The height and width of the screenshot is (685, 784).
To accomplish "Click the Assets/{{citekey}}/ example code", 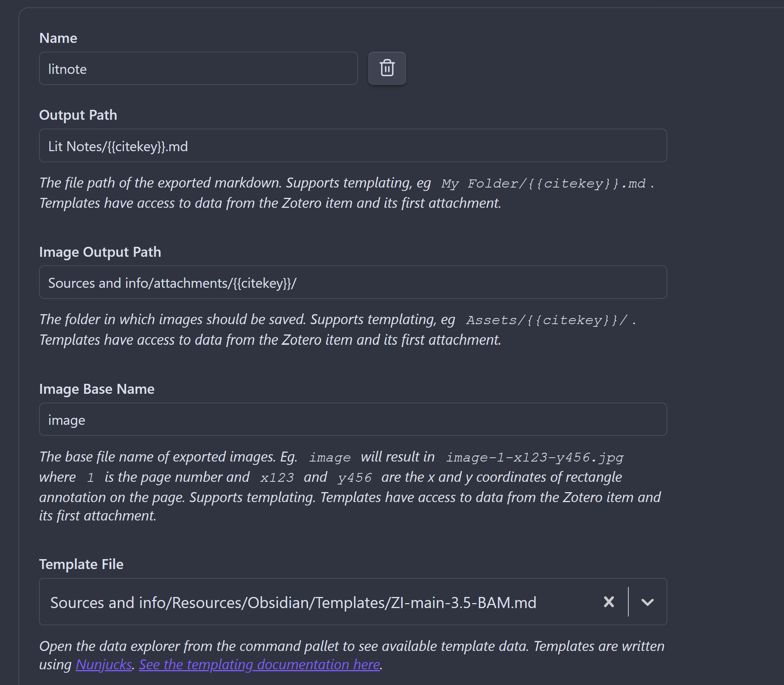I will click(546, 320).
